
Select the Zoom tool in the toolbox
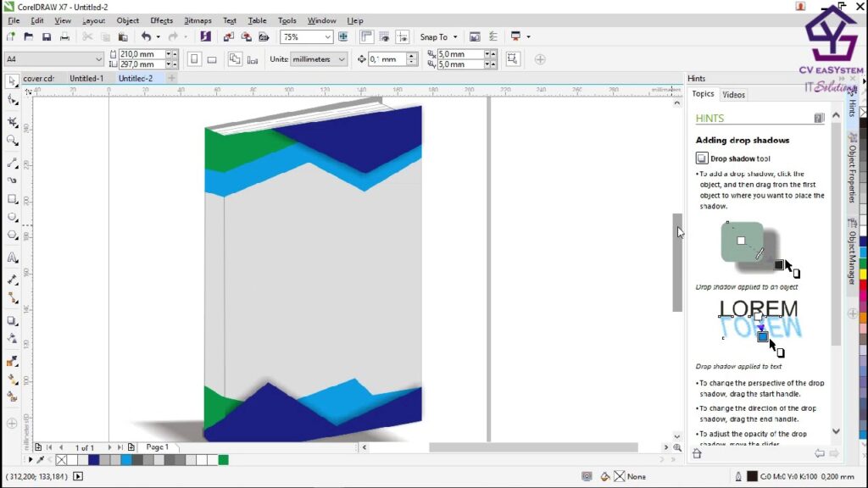pyautogui.click(x=12, y=141)
